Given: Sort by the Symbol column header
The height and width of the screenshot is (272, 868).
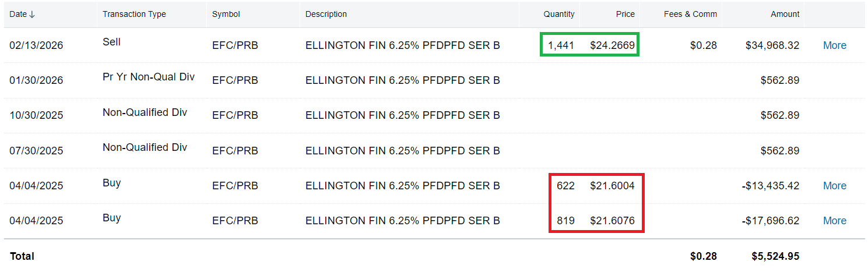Looking at the screenshot, I should click(x=226, y=14).
